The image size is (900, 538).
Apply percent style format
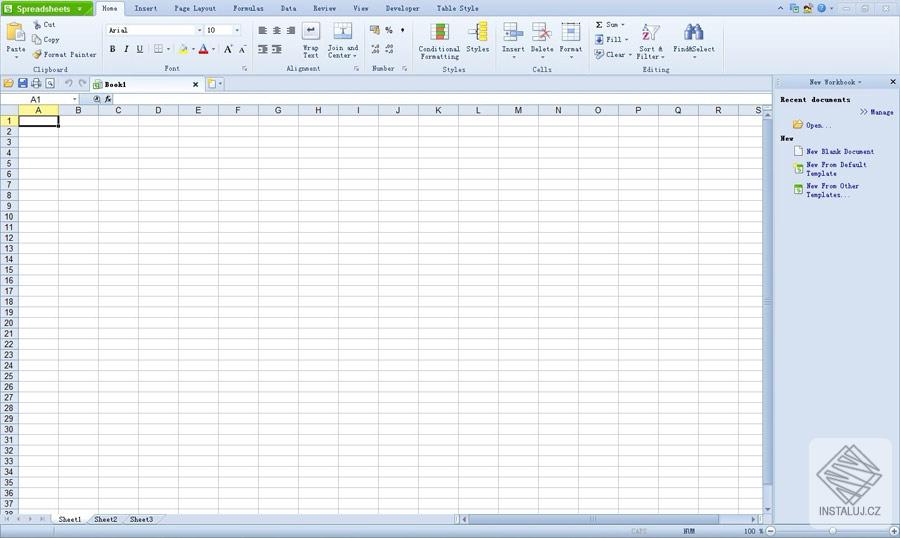click(389, 30)
